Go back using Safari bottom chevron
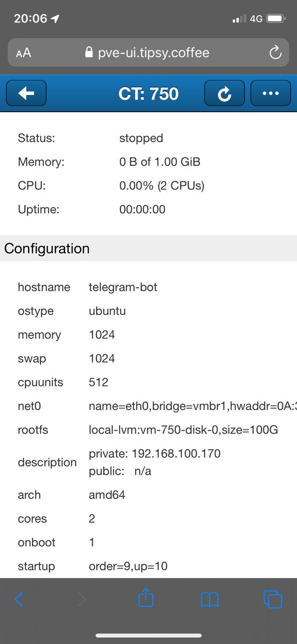 coord(19,599)
